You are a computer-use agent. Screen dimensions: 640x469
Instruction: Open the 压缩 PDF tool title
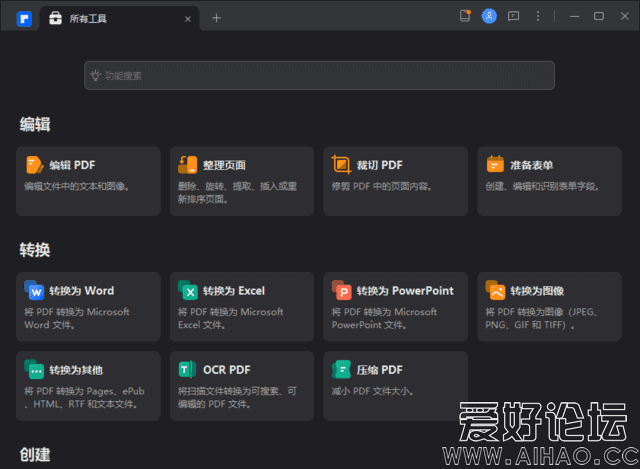tap(380, 370)
